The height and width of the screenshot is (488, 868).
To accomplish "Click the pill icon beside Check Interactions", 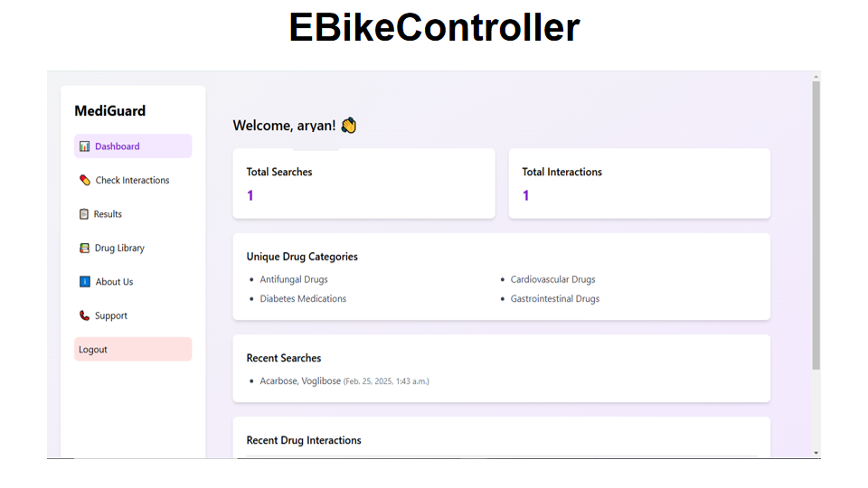I will click(85, 180).
